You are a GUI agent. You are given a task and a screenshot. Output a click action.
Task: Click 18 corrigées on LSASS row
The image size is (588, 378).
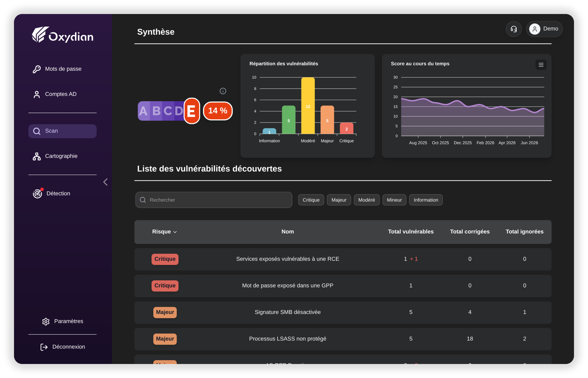(470, 339)
